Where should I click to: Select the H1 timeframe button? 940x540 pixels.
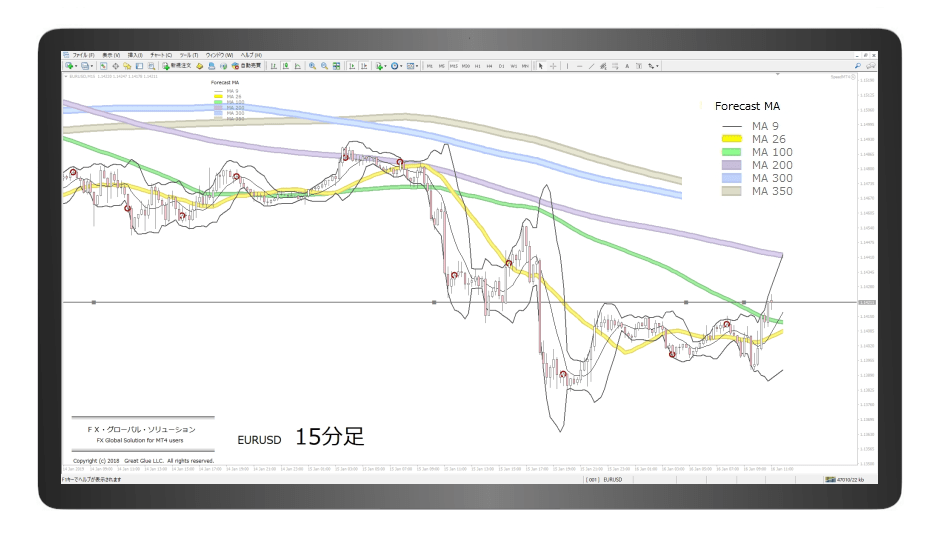click(x=478, y=66)
